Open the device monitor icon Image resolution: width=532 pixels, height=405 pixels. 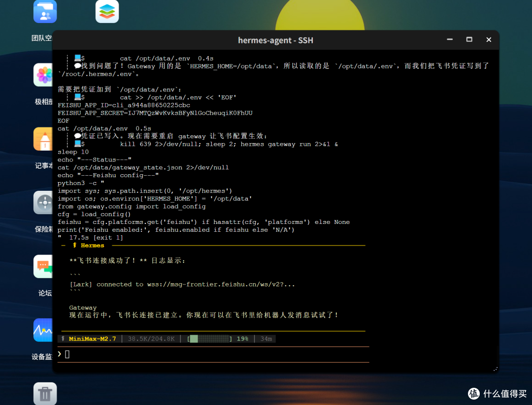click(x=43, y=330)
